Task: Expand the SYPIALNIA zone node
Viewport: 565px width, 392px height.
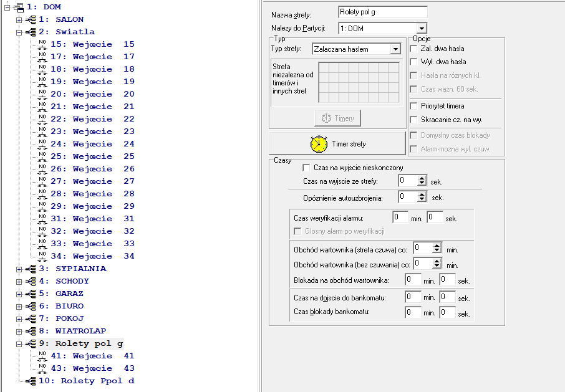Action: [x=19, y=269]
